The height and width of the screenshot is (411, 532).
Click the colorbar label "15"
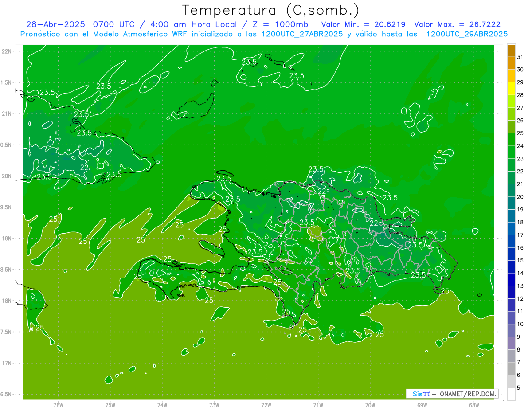pyautogui.click(x=520, y=260)
